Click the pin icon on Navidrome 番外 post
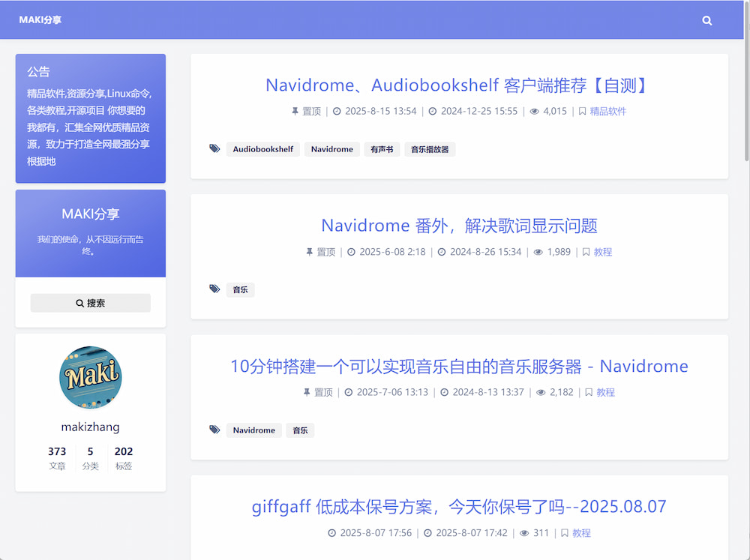Image resolution: width=750 pixels, height=560 pixels. pos(309,253)
